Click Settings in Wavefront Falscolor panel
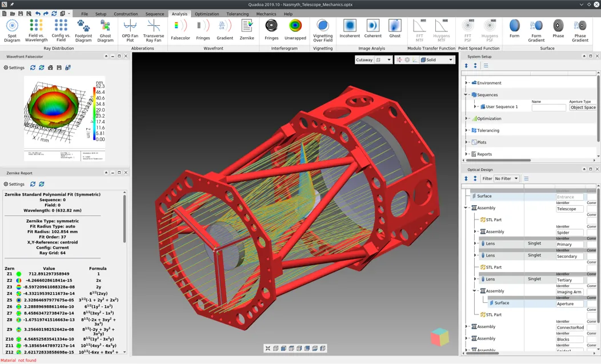Image resolution: width=601 pixels, height=364 pixels. pos(14,67)
